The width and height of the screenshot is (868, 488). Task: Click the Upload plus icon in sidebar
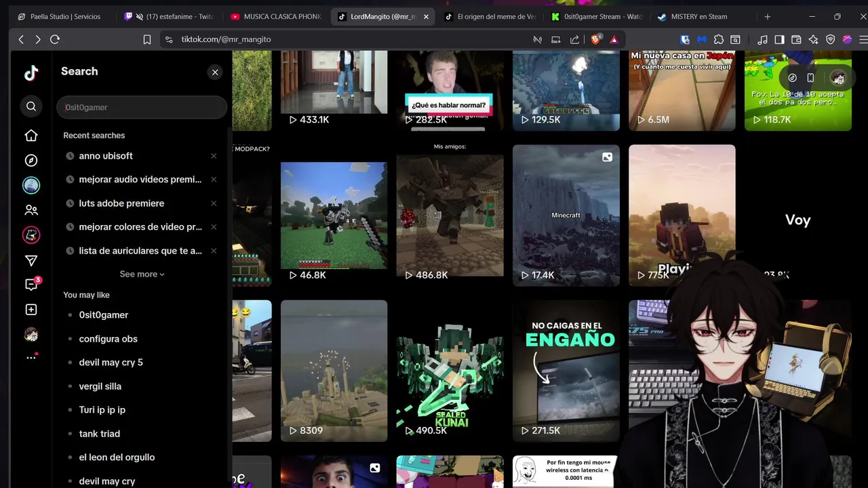(x=31, y=310)
